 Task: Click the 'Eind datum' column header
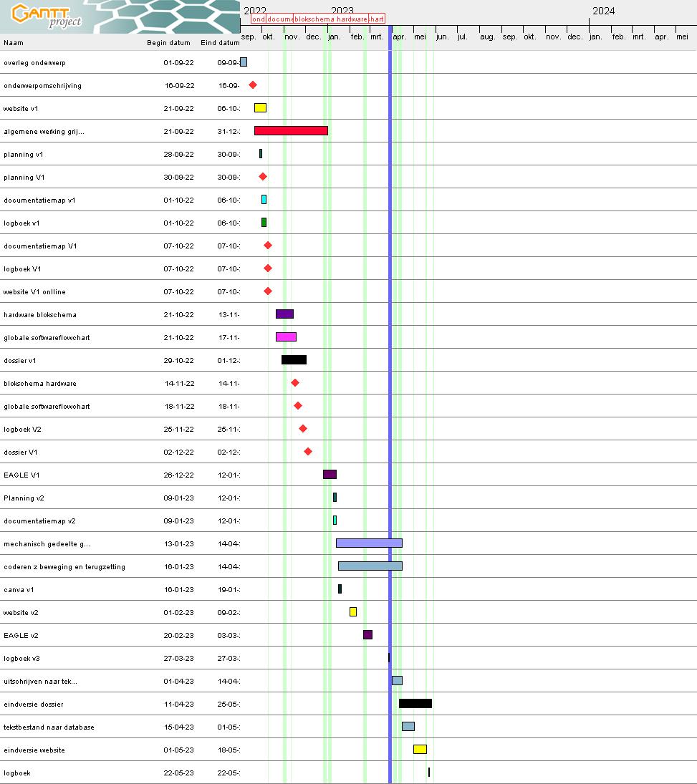(219, 43)
